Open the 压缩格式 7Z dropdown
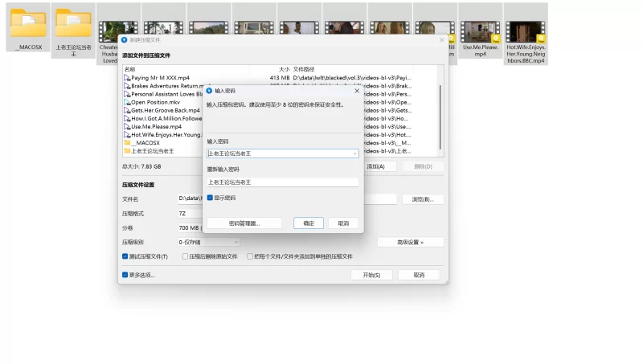 tap(190, 214)
